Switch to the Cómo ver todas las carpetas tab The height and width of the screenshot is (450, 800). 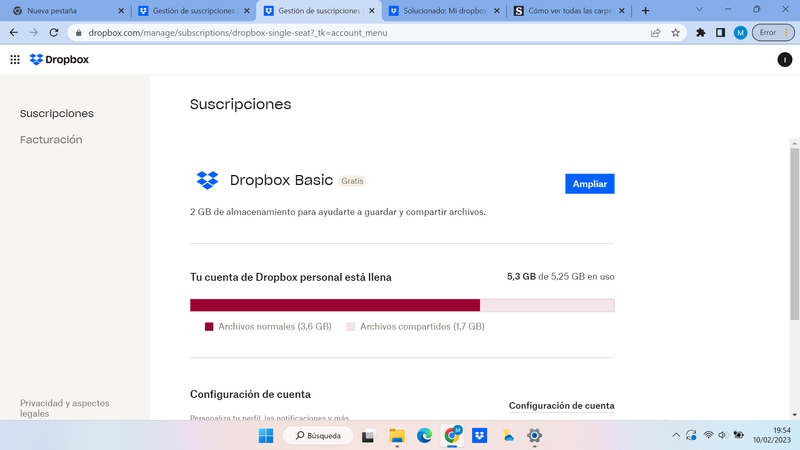tap(569, 11)
